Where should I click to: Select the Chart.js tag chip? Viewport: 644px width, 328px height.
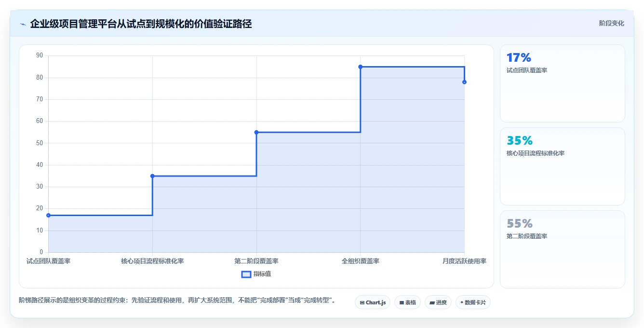click(x=373, y=302)
